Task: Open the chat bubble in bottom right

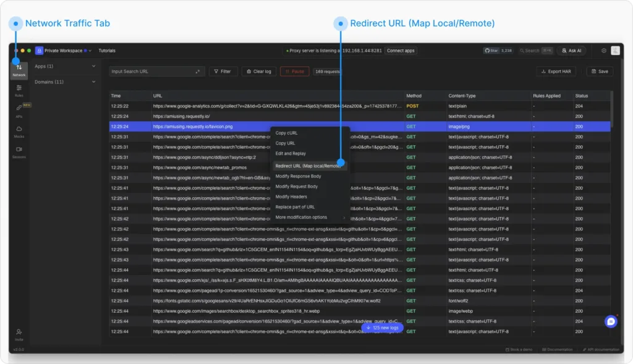Action: pos(610,321)
